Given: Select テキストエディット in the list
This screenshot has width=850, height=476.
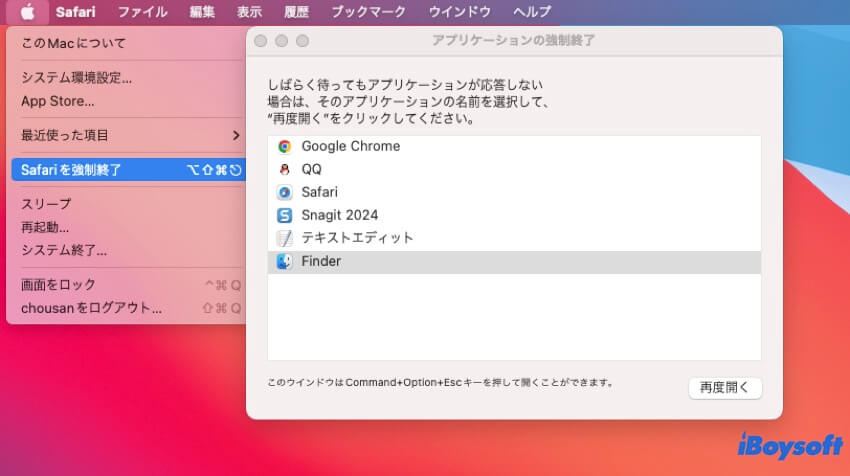Looking at the screenshot, I should click(x=514, y=238).
